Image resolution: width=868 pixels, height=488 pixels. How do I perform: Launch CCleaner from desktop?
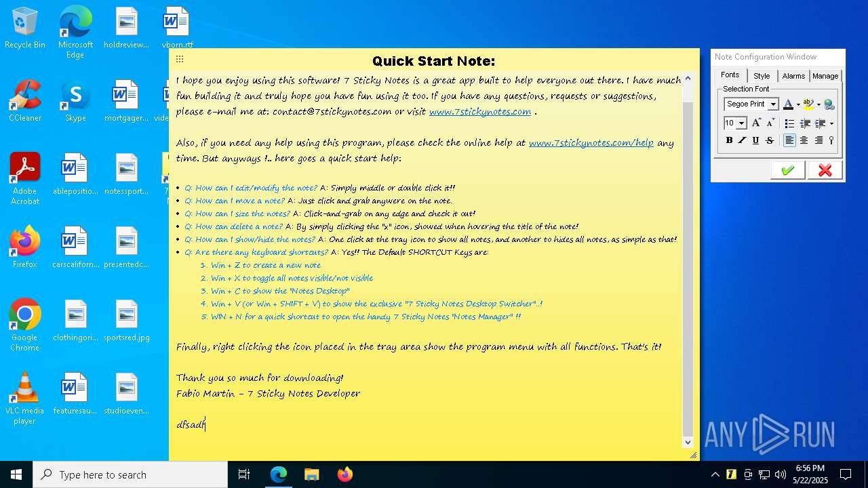(x=25, y=101)
